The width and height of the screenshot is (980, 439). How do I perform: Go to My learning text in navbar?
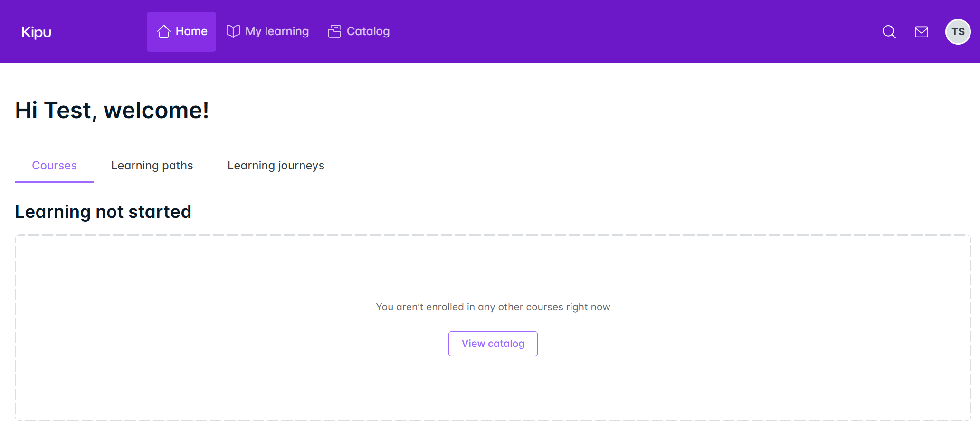[x=277, y=31]
